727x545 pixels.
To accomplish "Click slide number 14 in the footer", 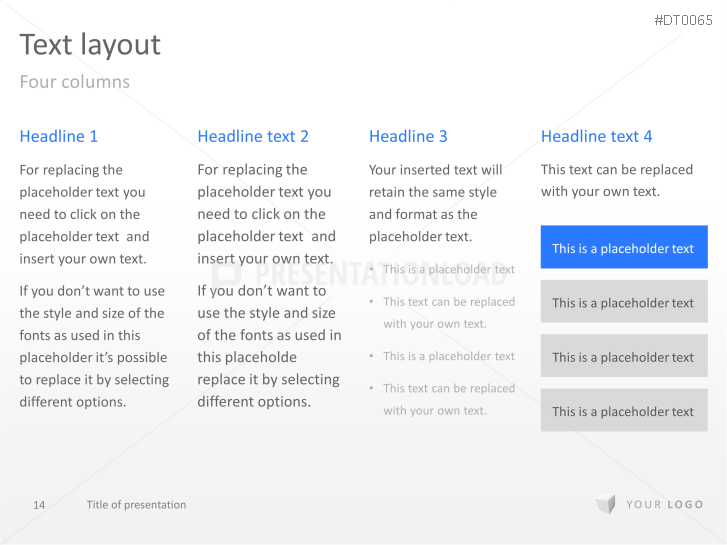I will pos(39,505).
